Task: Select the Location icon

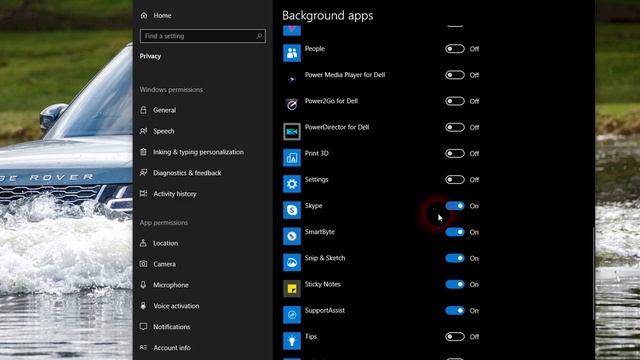Action: tap(143, 243)
